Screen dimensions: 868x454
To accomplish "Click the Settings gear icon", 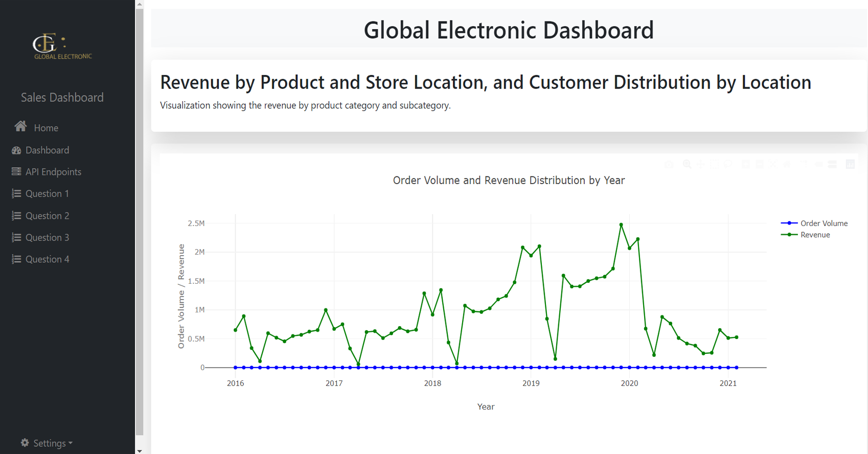I will (25, 443).
